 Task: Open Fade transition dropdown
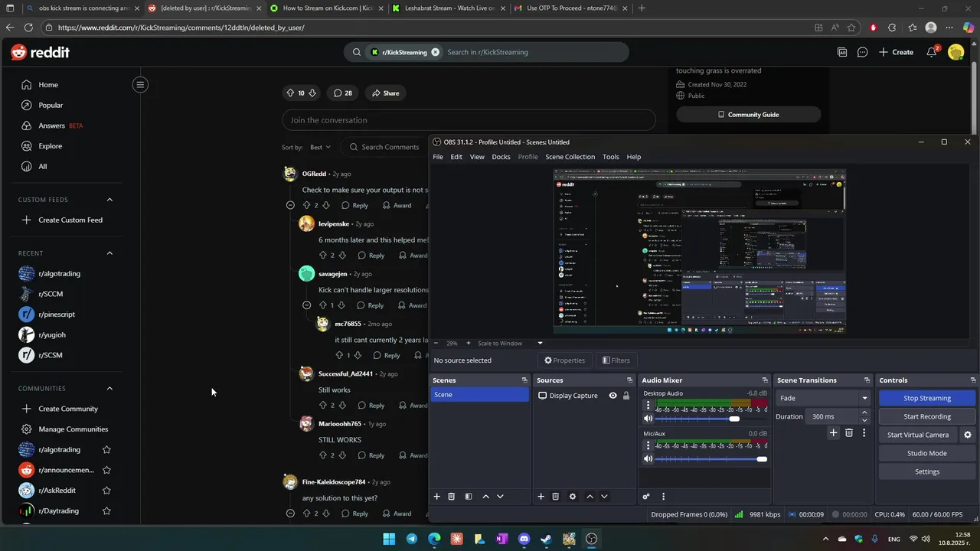click(x=823, y=398)
